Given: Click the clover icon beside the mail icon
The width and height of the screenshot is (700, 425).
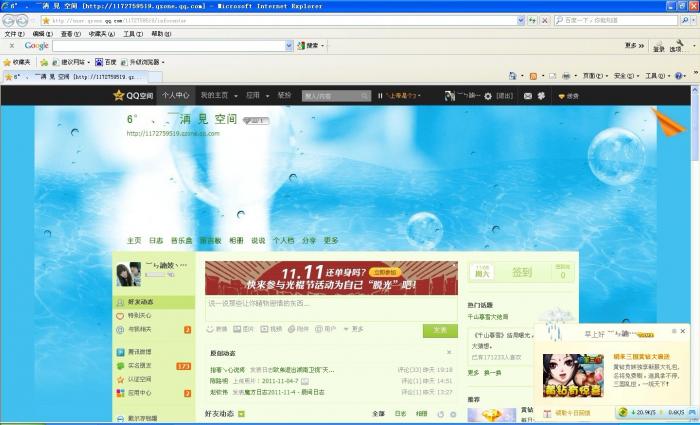Looking at the screenshot, I should [541, 96].
